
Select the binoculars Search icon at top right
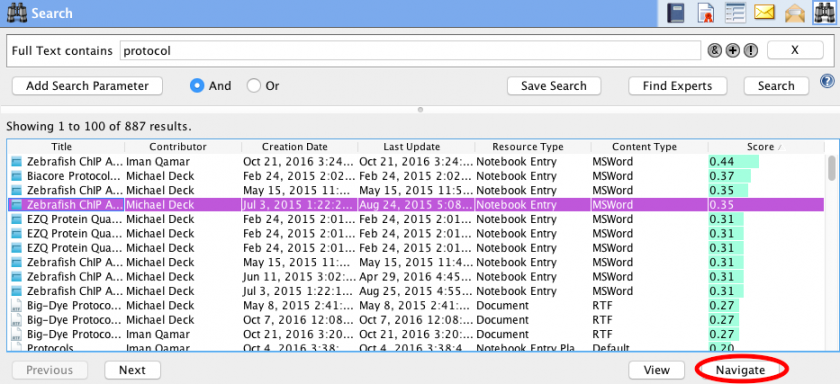[825, 13]
